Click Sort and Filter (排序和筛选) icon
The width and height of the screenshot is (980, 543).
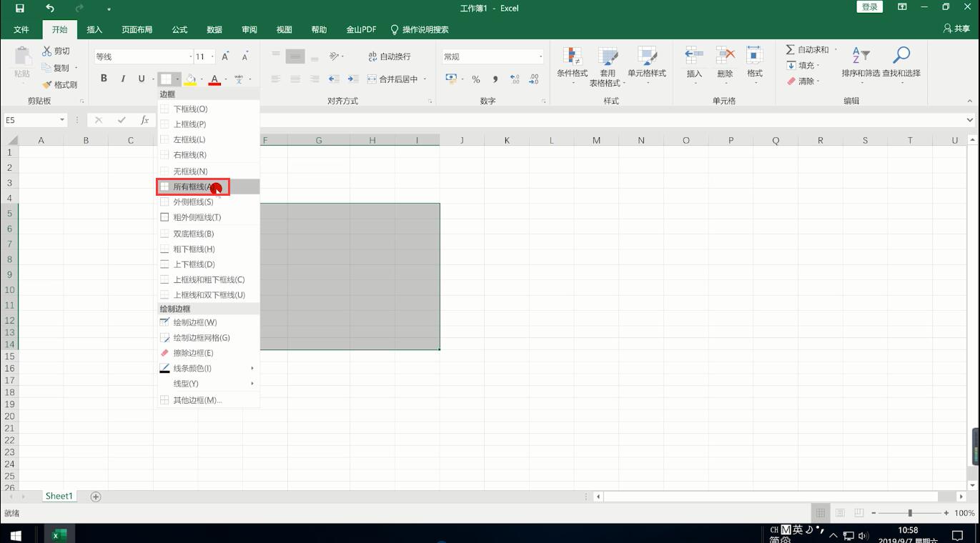tap(861, 56)
